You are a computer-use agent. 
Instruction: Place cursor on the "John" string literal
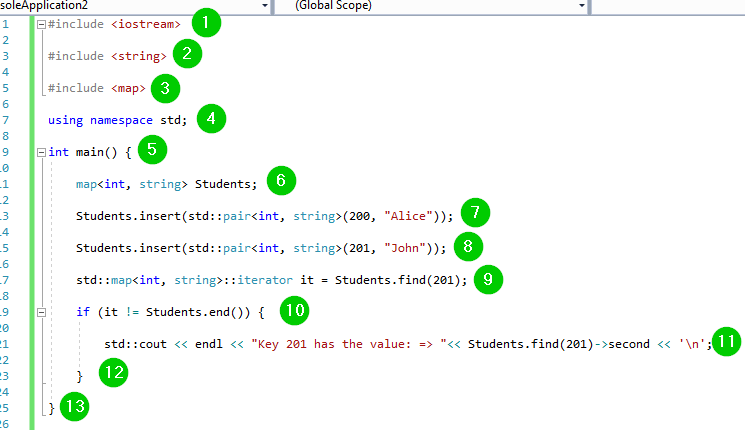pos(408,249)
